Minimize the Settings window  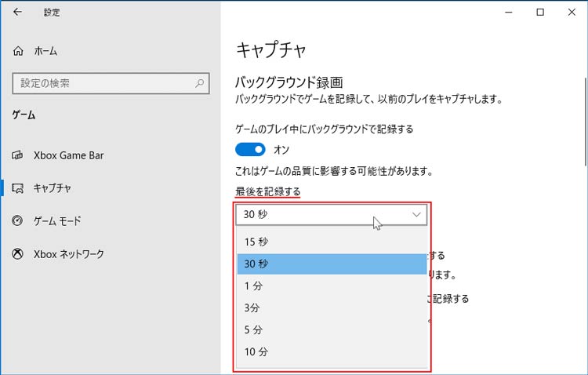509,12
